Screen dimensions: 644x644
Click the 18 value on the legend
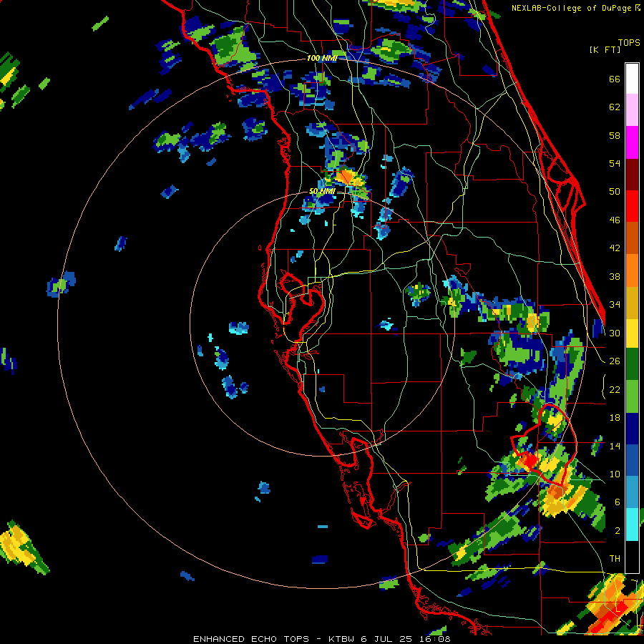point(615,418)
